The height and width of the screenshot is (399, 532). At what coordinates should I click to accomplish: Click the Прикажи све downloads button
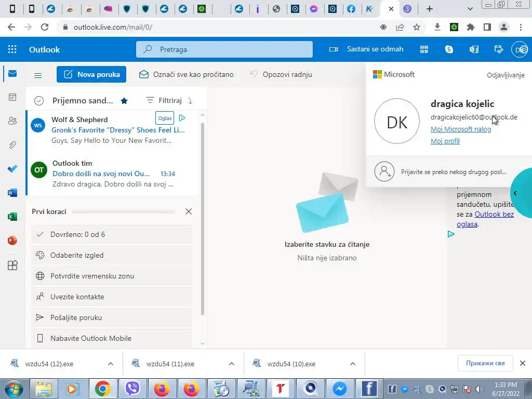click(x=485, y=363)
